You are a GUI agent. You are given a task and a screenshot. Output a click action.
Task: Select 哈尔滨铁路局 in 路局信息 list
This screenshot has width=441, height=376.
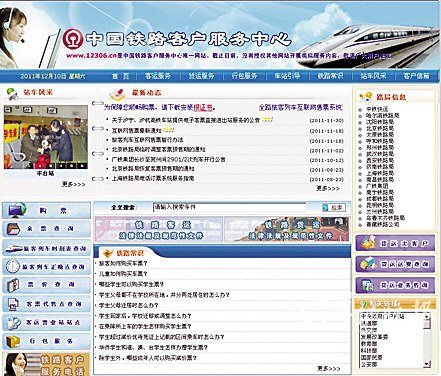tap(382, 115)
